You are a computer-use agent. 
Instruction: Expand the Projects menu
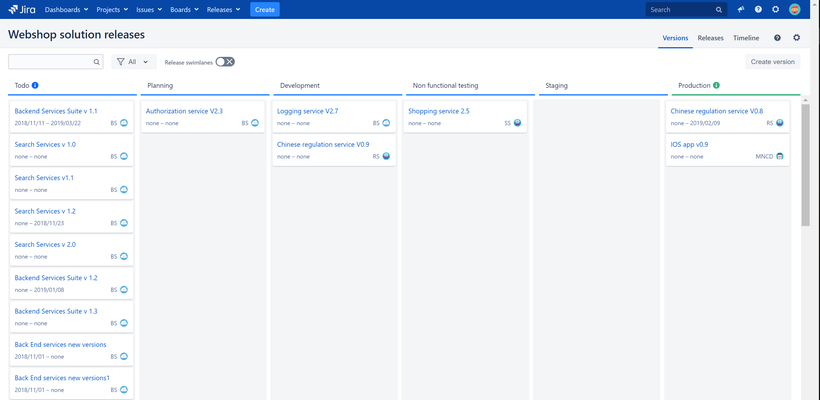111,9
